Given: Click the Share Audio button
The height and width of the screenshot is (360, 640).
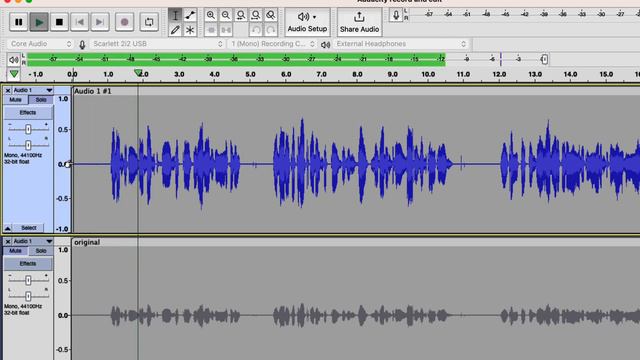Looking at the screenshot, I should (x=359, y=22).
